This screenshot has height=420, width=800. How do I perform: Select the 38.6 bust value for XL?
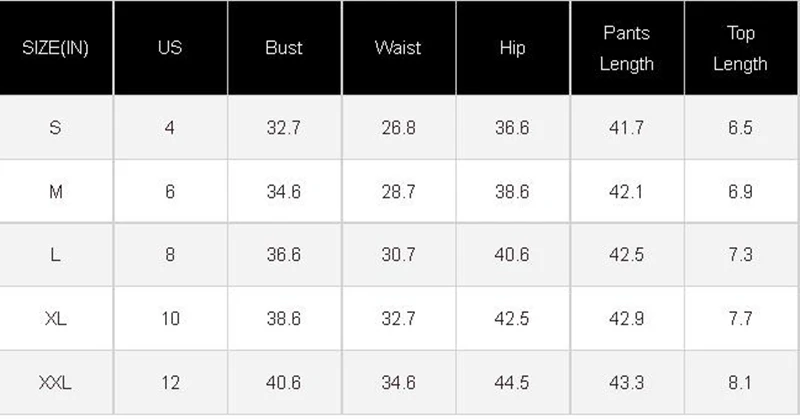click(284, 319)
